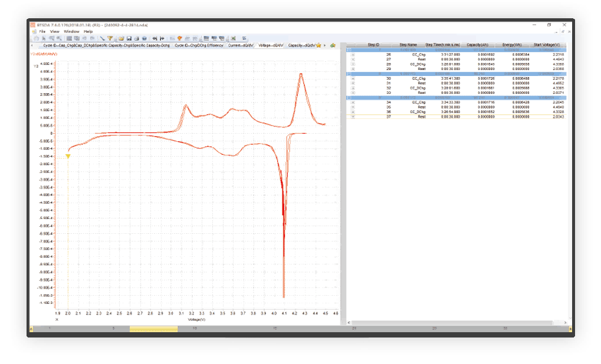
Task: Expand step 26 CC_Chg row
Action: point(353,55)
